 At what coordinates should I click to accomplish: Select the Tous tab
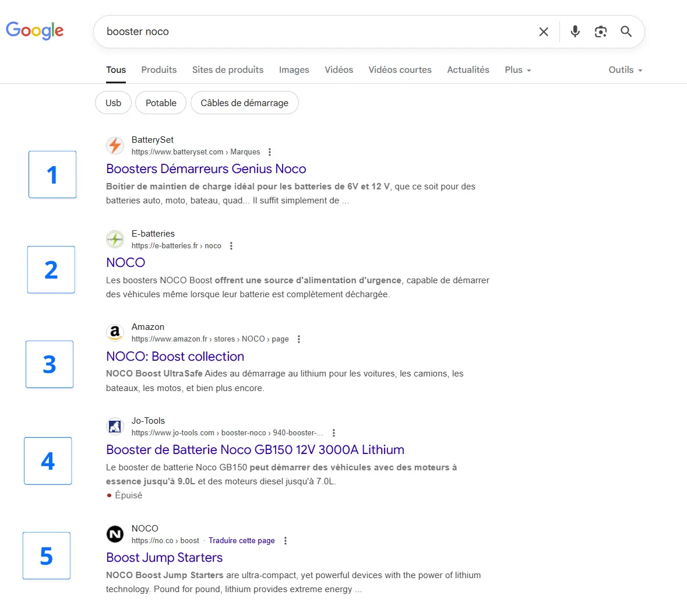(x=116, y=70)
